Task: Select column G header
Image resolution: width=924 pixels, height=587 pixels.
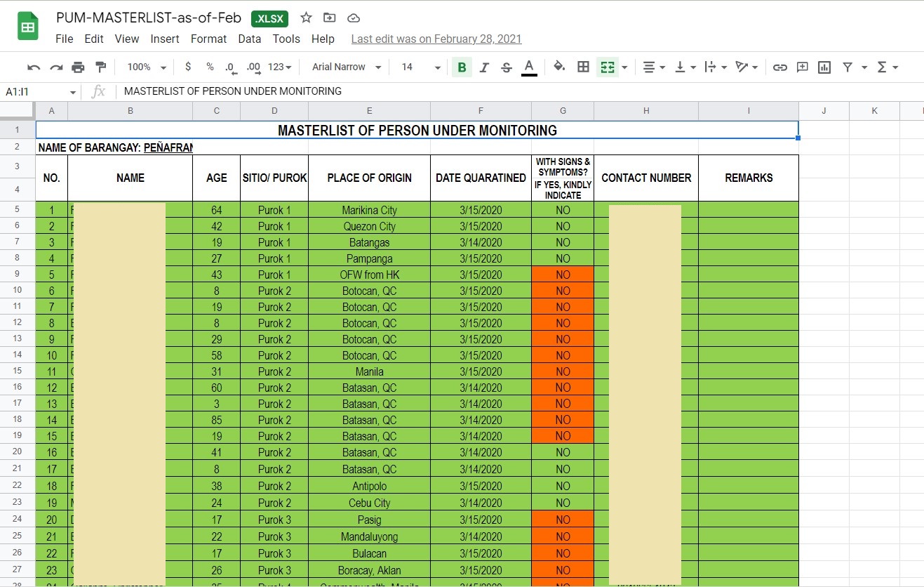Action: pyautogui.click(x=563, y=111)
